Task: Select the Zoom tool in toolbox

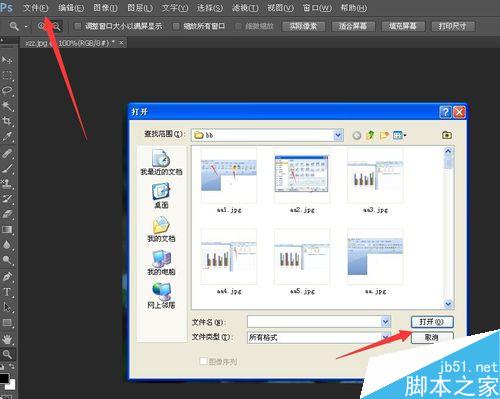Action: (x=7, y=354)
